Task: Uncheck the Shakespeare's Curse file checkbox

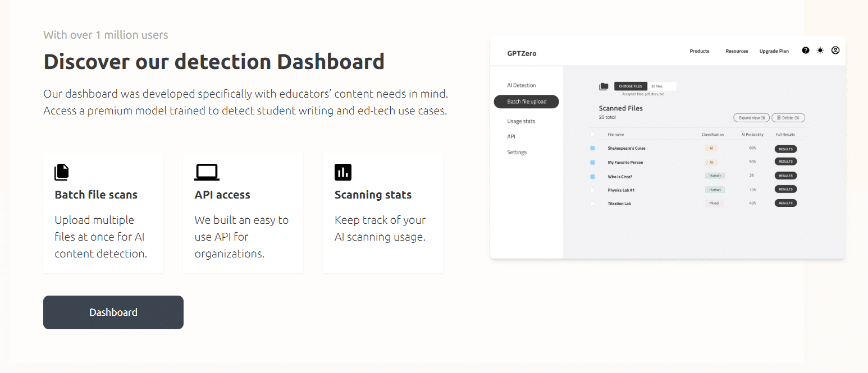Action: click(592, 148)
